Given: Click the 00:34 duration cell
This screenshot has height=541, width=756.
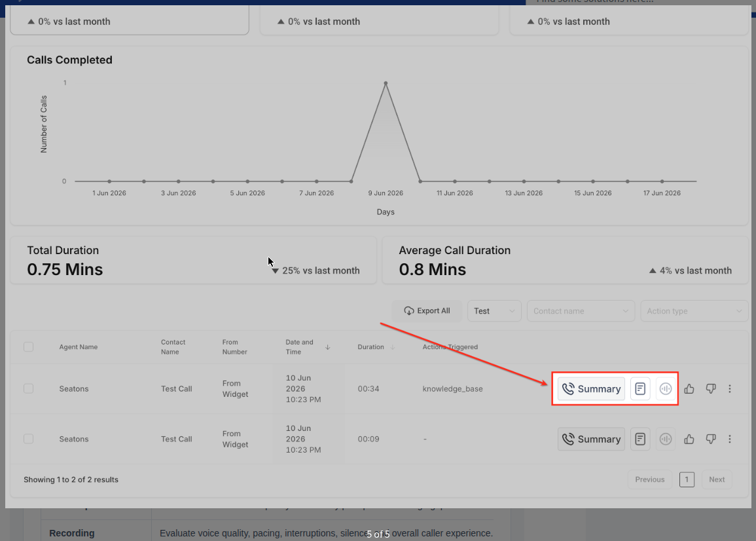Looking at the screenshot, I should click(x=369, y=388).
